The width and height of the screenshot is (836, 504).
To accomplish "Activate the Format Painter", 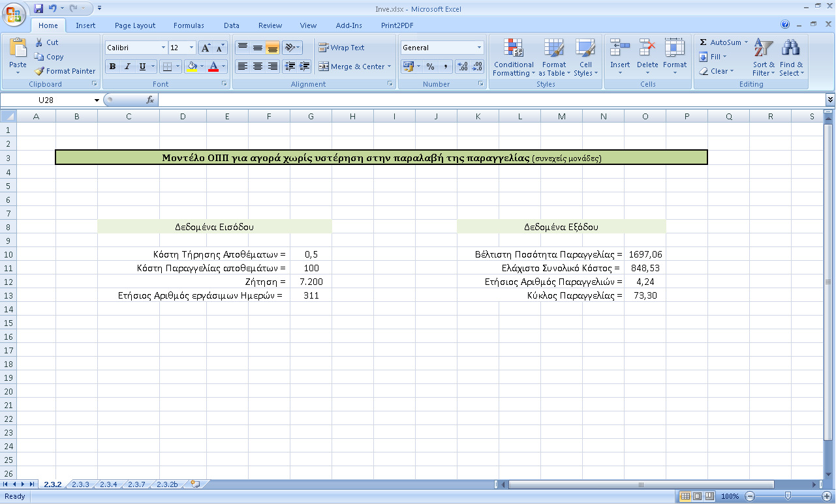I will [65, 71].
